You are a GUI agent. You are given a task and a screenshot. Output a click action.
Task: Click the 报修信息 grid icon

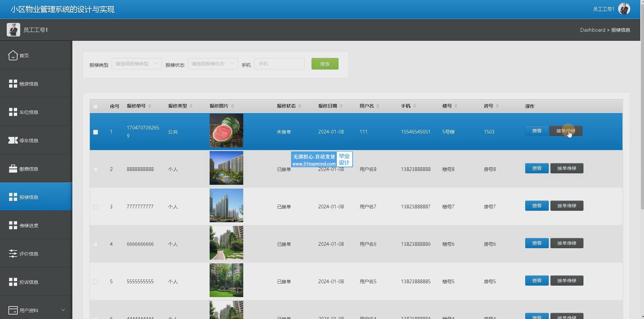pos(13,197)
